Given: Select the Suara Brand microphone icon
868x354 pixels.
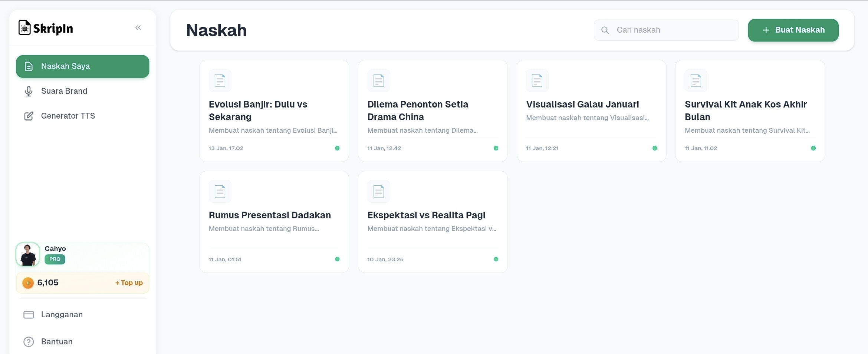Looking at the screenshot, I should pyautogui.click(x=29, y=91).
